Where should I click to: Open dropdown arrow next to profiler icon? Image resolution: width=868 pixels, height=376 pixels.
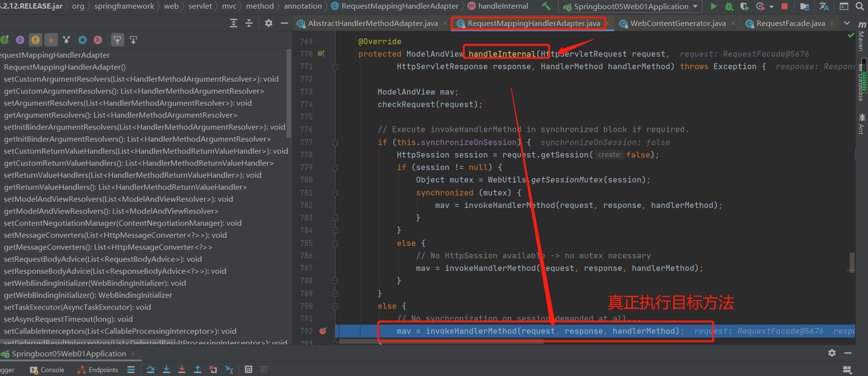(772, 7)
